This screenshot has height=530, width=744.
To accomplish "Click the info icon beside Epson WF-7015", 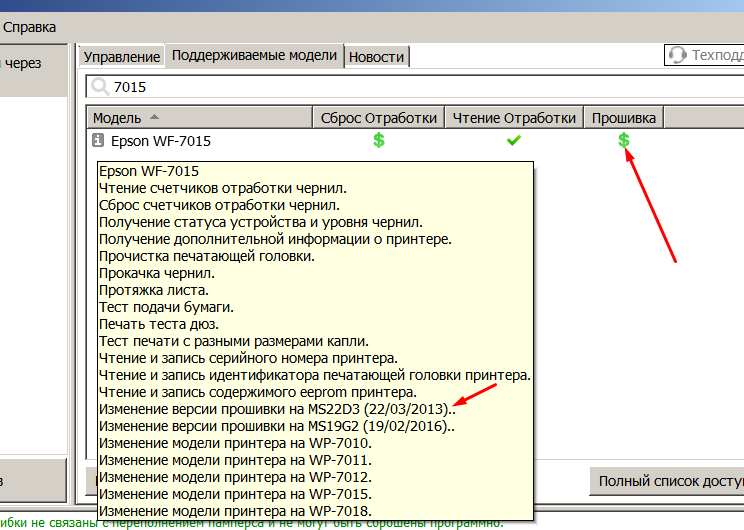I will [98, 140].
